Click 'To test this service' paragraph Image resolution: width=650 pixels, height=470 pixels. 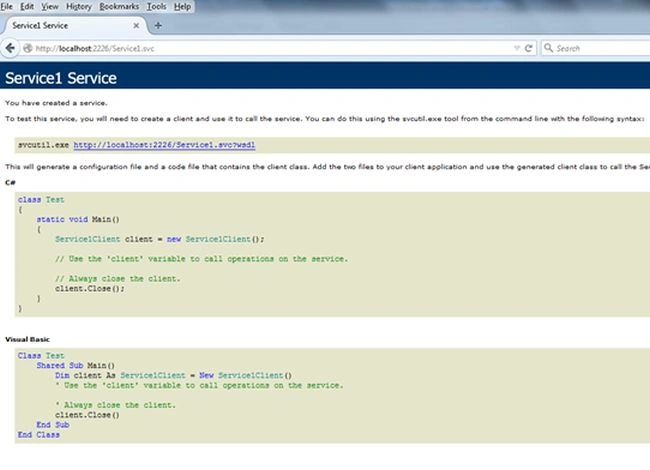point(325,119)
